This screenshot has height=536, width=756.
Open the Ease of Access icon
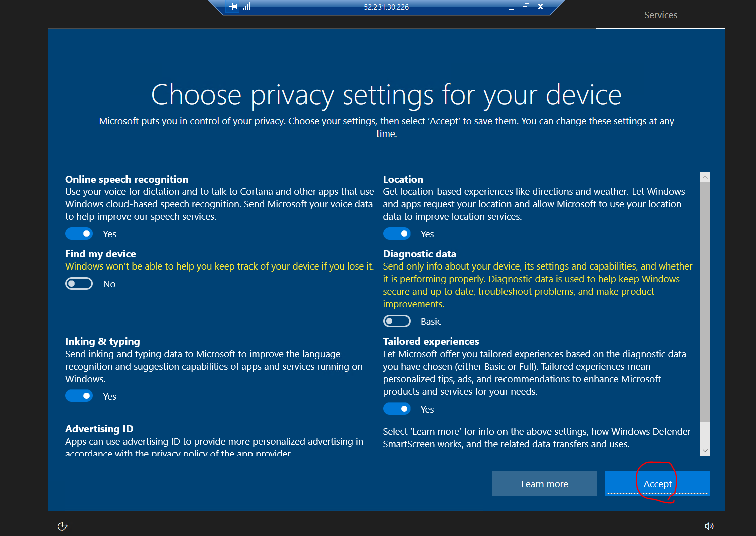coord(63,526)
